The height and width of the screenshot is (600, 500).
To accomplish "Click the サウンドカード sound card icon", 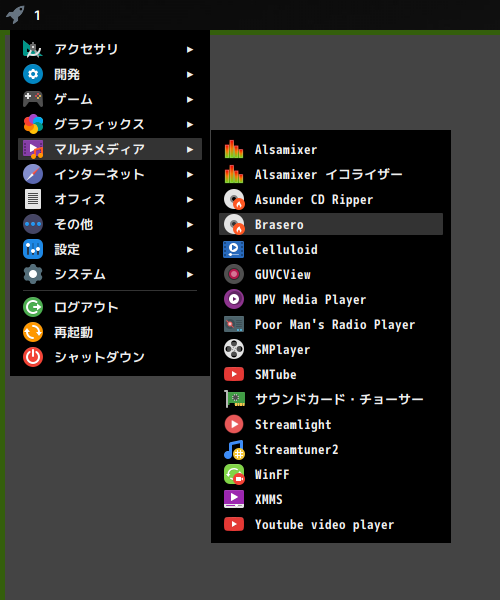I will pyautogui.click(x=235, y=399).
